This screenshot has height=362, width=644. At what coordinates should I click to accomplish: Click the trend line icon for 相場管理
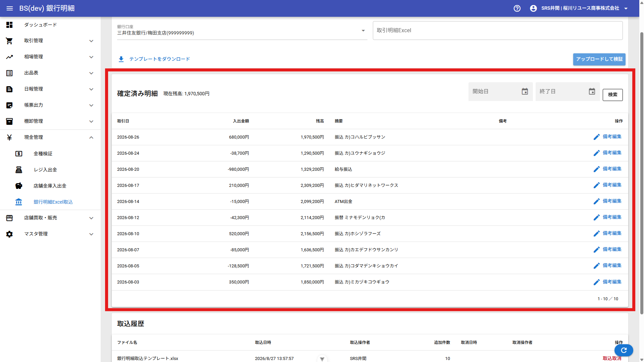pos(9,57)
